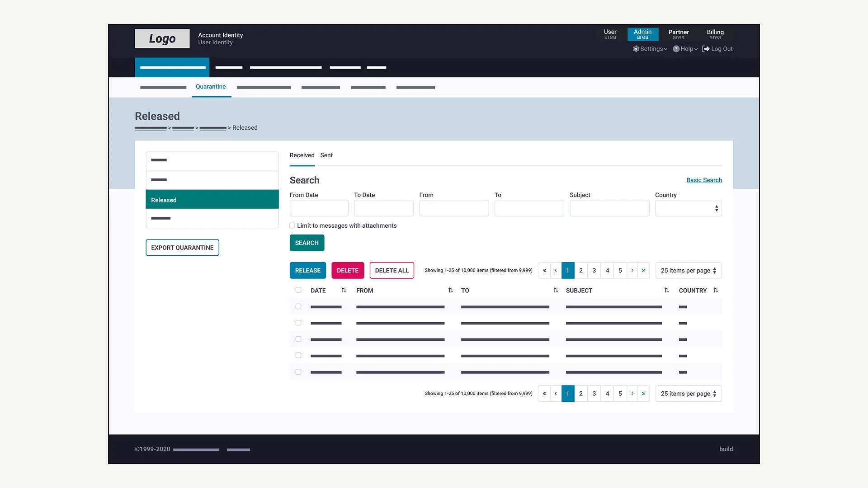Go to page 3 in bottom pagination
This screenshot has width=868, height=488.
pos(594,394)
